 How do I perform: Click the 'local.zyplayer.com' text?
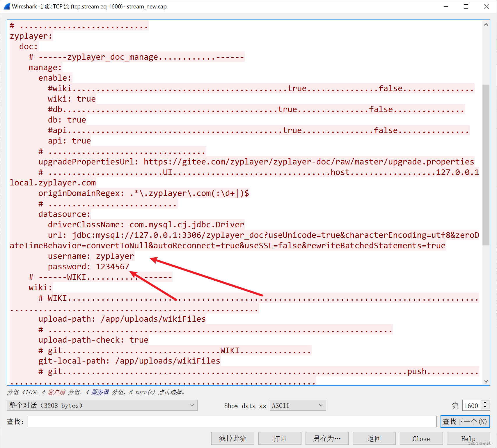53,183
